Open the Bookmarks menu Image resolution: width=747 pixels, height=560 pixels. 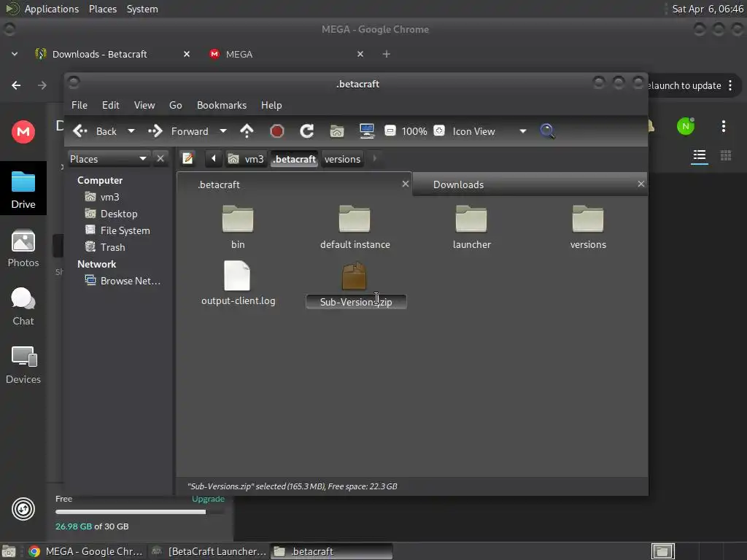pyautogui.click(x=222, y=105)
